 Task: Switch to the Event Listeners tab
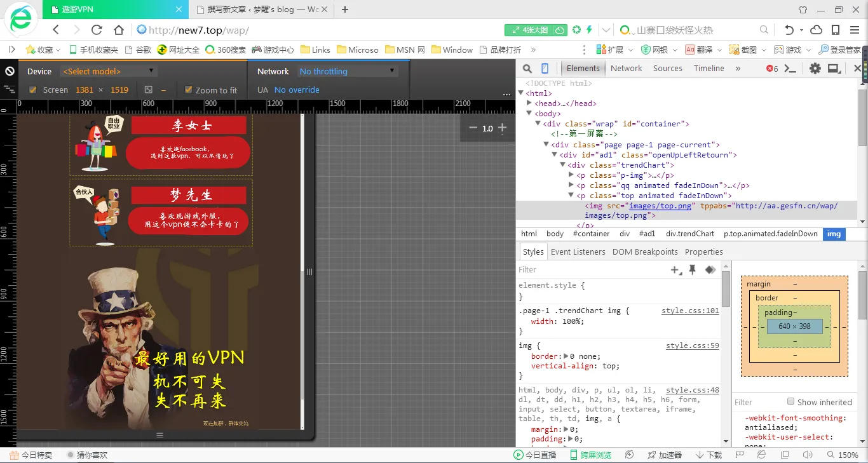(578, 252)
